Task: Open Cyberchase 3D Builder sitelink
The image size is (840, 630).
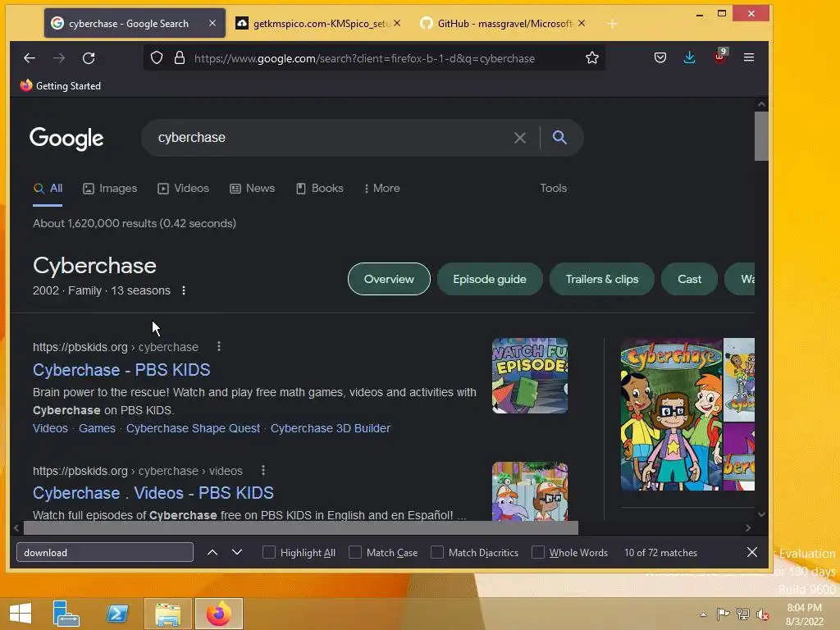Action: [x=331, y=428]
